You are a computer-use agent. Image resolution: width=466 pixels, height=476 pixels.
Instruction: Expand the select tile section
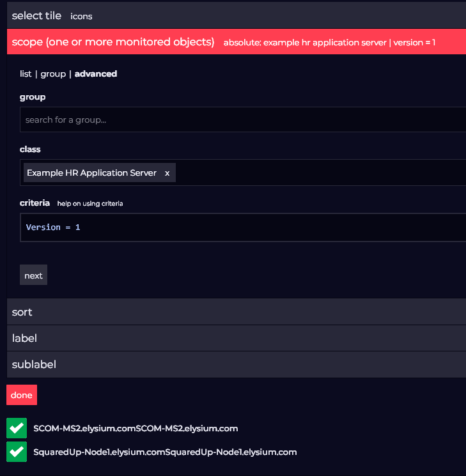point(36,15)
